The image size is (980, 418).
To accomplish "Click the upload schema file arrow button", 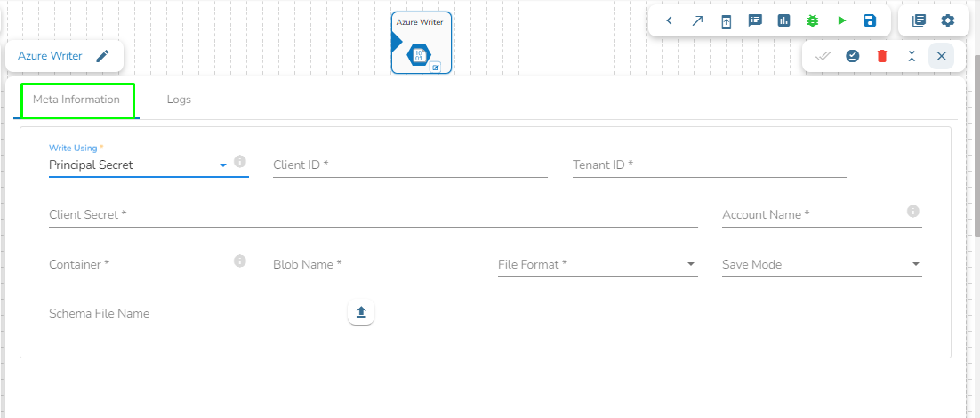I will tap(361, 312).
